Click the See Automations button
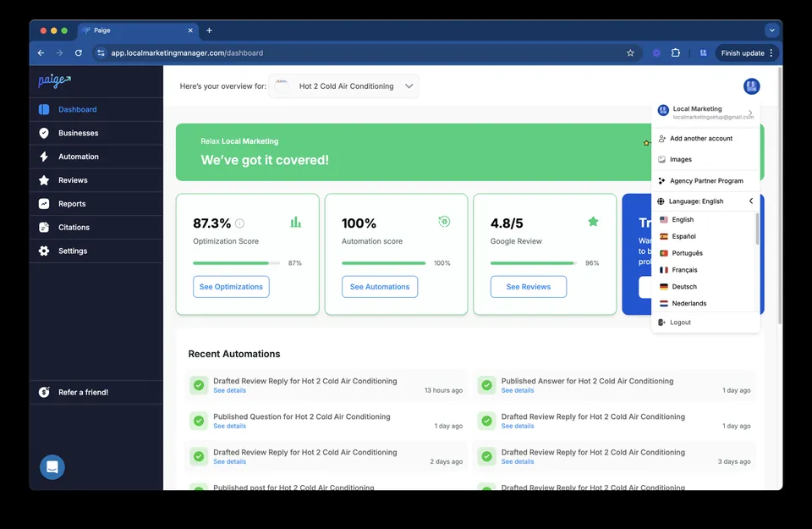This screenshot has height=529, width=812. 380,287
